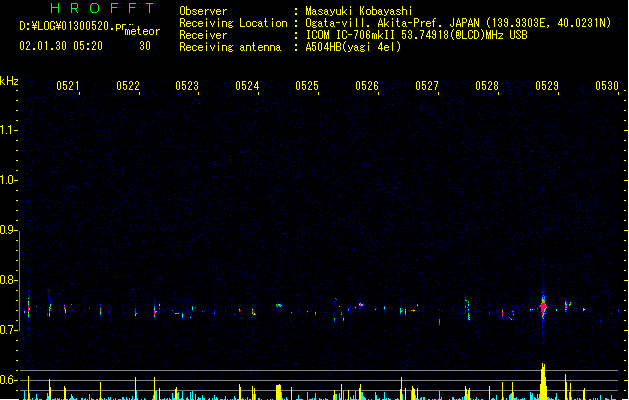Click the Observer label
This screenshot has height=400, width=629.
[203, 11]
